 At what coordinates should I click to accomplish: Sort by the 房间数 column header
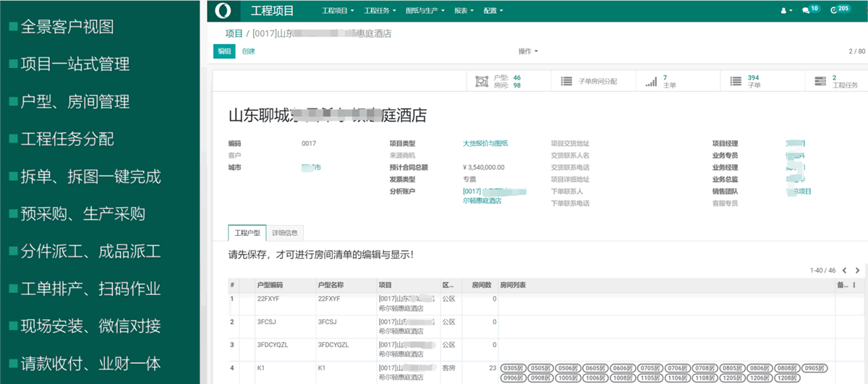pyautogui.click(x=481, y=285)
